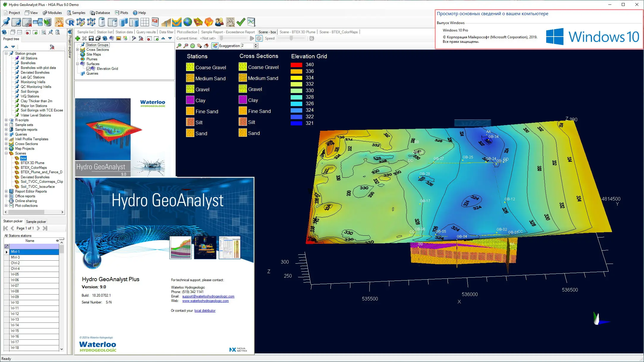Image resolution: width=644 pixels, height=362 pixels.
Task: Click the empty grid table icon
Action: pos(144,22)
